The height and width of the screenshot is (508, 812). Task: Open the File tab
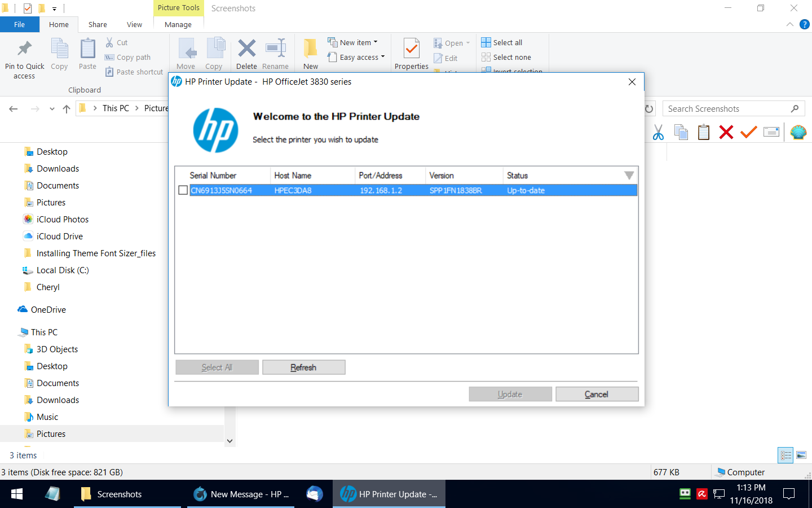[20, 24]
